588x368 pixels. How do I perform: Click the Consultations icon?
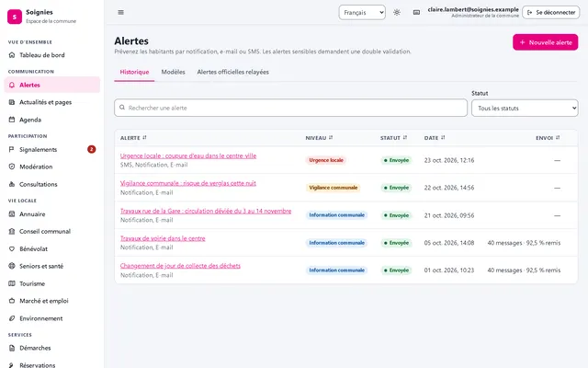[x=12, y=184]
